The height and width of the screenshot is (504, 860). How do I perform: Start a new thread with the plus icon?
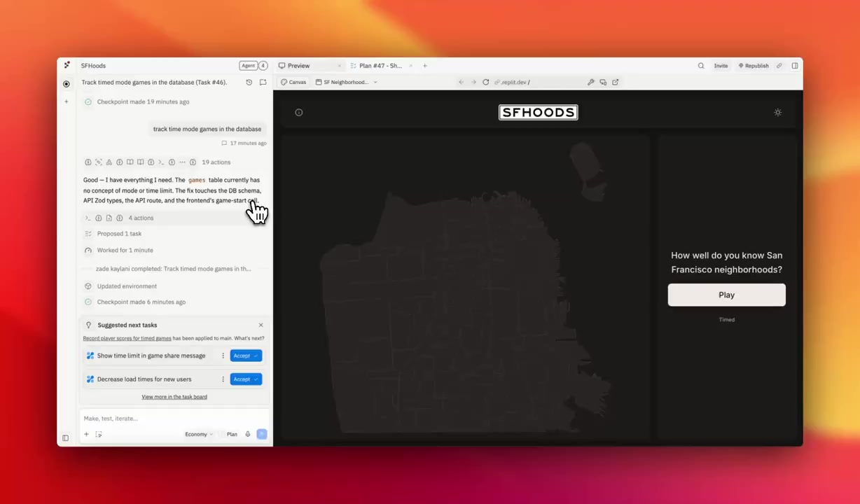(x=67, y=101)
